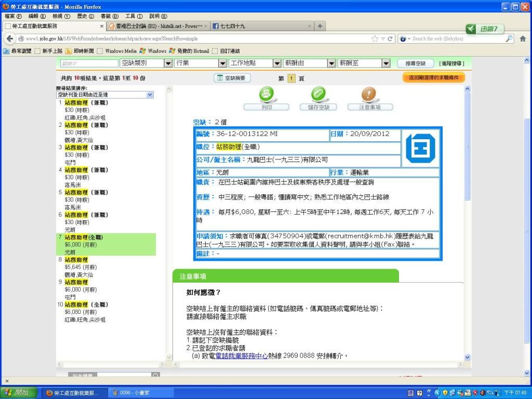Click the save vacancy paperclip icon
Viewport: 532px width, 399px height.
pos(318,94)
